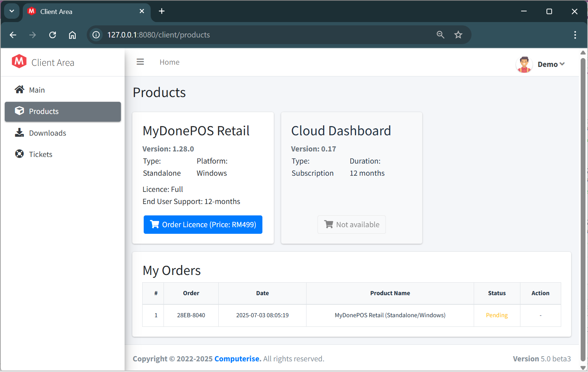Click the Home breadcrumb link
The width and height of the screenshot is (588, 372).
[169, 62]
